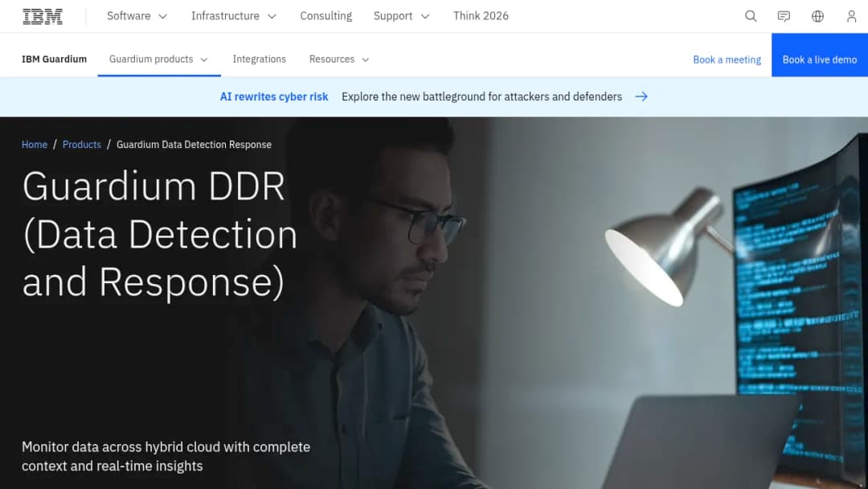Click the Guardium DDR page heading
This screenshot has height=489, width=868.
(x=160, y=234)
